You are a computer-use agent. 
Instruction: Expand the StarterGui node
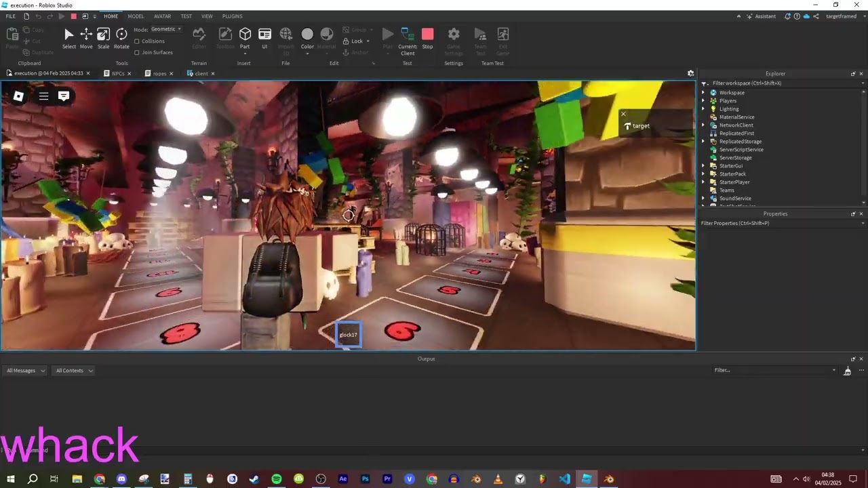703,166
